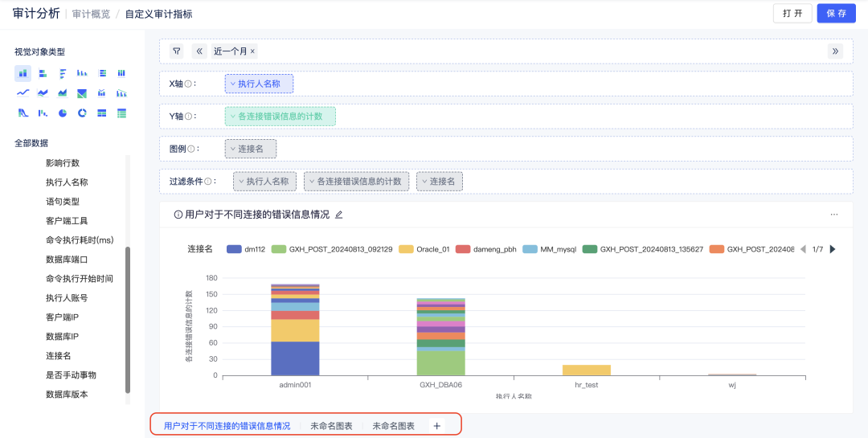This screenshot has height=438, width=868.
Task: Select the simple line chart icon
Action: [23, 93]
